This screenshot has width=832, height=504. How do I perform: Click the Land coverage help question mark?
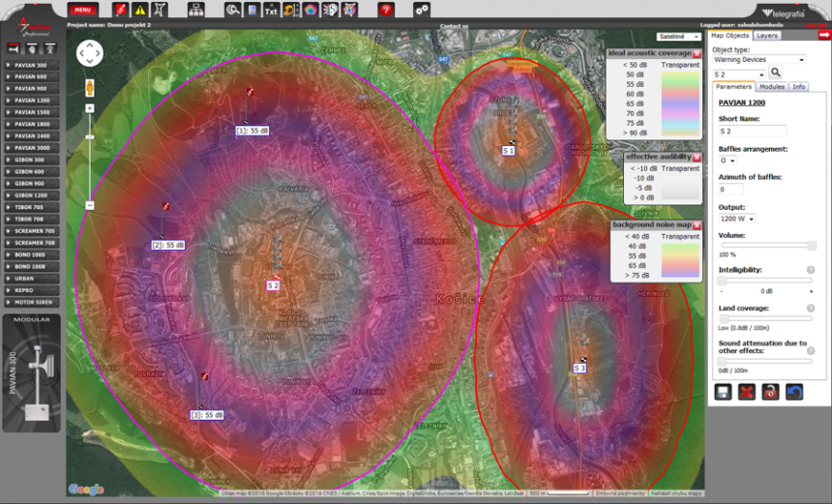click(x=811, y=309)
